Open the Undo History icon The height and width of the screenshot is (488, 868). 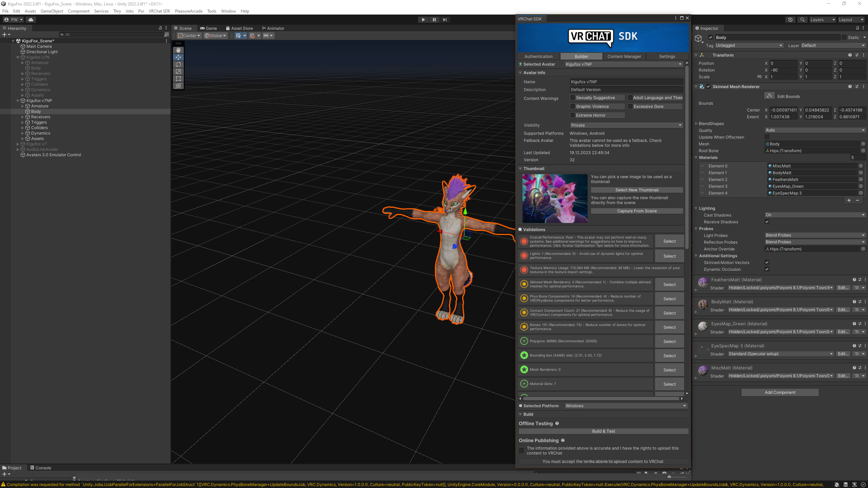pos(790,20)
